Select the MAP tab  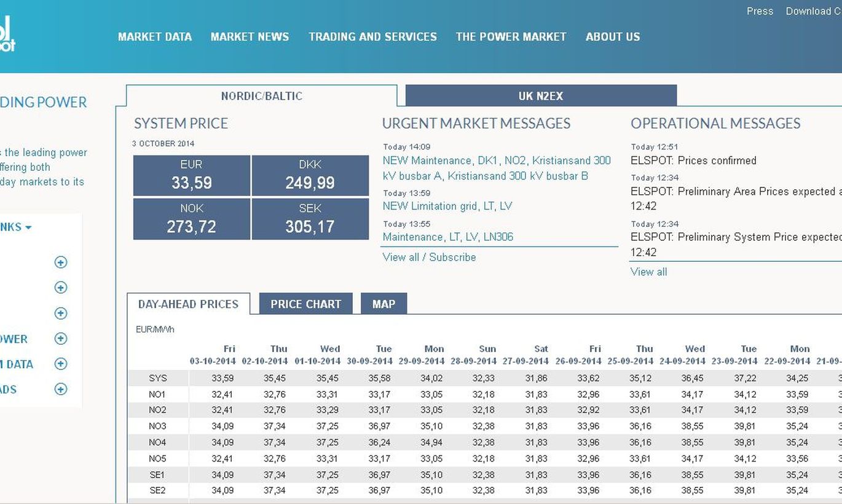pos(384,304)
